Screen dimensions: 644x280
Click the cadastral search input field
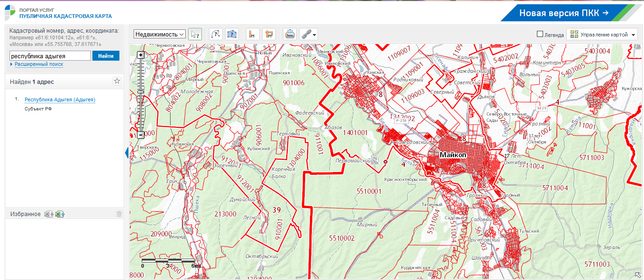pyautogui.click(x=50, y=56)
